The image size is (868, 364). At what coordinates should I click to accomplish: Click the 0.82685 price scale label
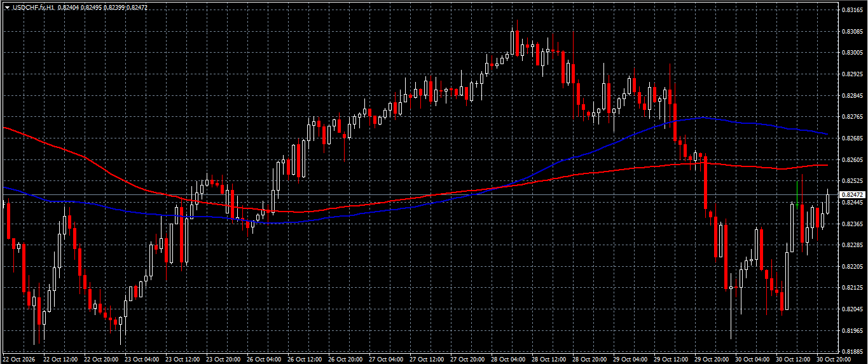(852, 138)
